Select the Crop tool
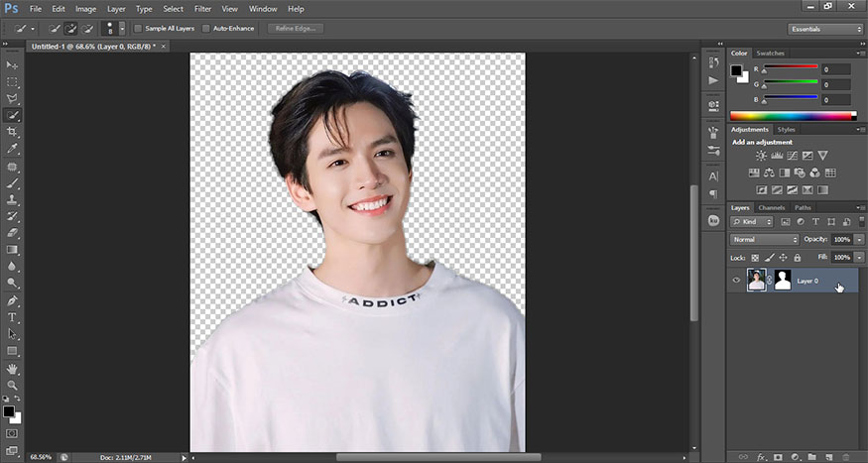868x463 pixels. pyautogui.click(x=13, y=132)
